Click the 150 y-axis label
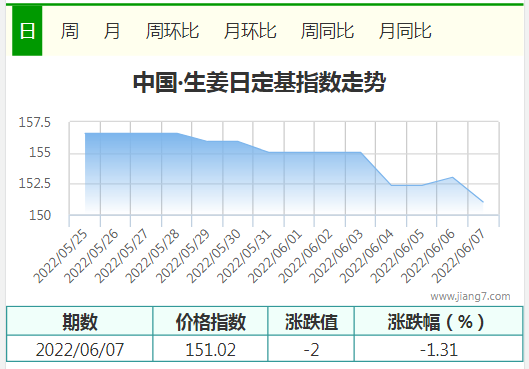This screenshot has width=529, height=369. [40, 215]
